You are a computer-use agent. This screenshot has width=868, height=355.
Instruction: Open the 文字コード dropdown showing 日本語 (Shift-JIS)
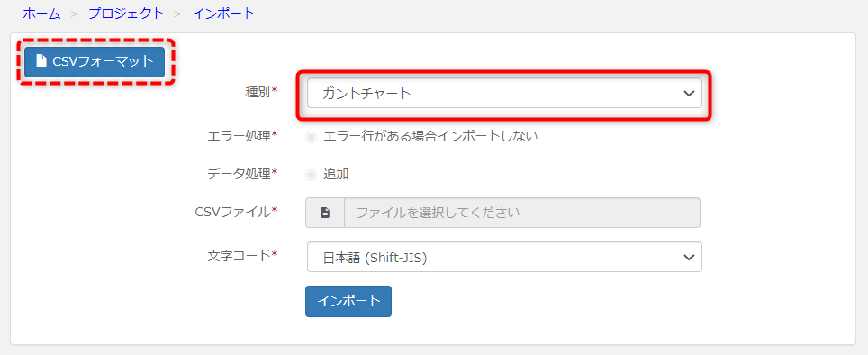click(504, 257)
